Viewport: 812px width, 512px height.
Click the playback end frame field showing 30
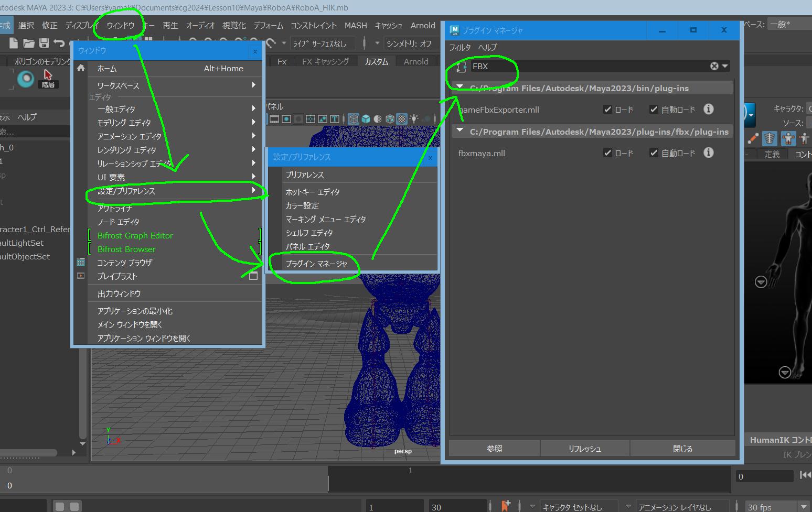coord(458,507)
